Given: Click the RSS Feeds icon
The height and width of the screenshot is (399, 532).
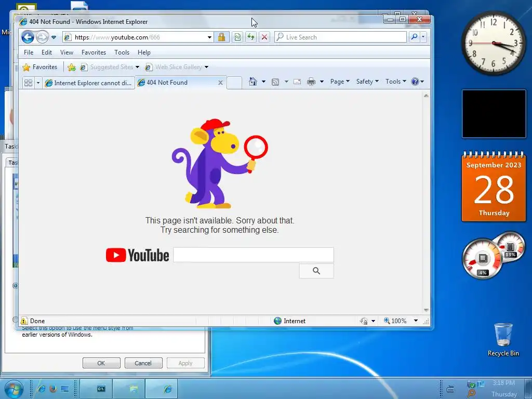Looking at the screenshot, I should pos(275,82).
